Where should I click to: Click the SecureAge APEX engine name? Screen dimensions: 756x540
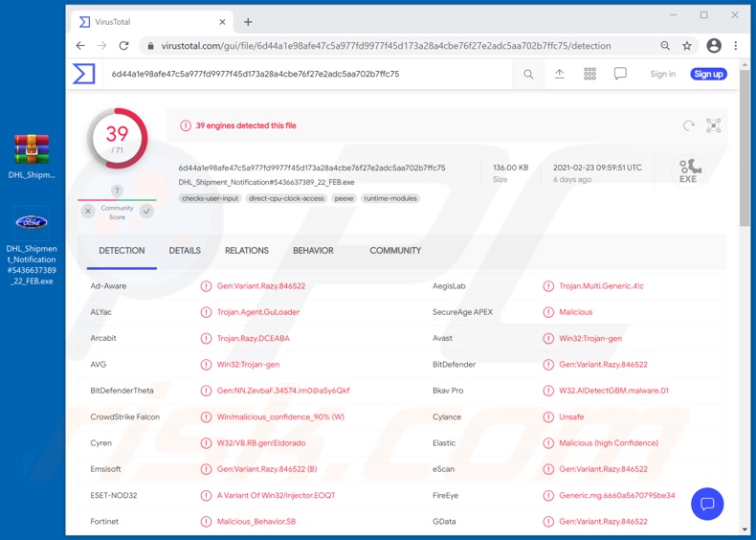[462, 312]
